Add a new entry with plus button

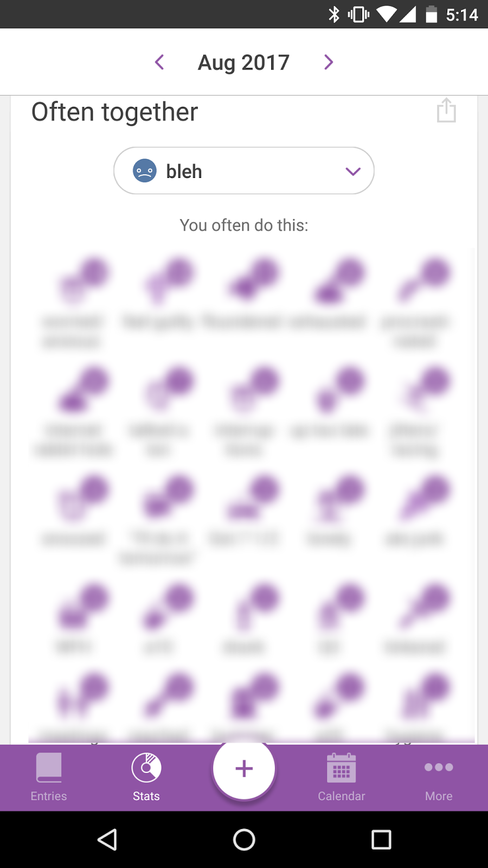click(x=244, y=768)
